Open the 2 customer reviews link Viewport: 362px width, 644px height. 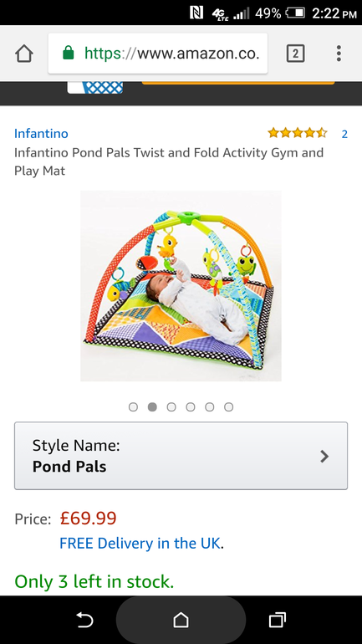344,134
